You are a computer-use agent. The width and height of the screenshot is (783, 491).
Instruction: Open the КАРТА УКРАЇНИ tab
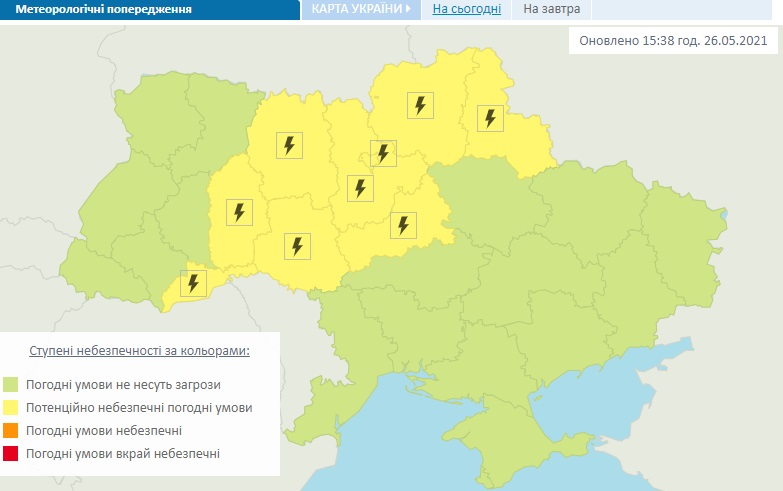(x=361, y=9)
